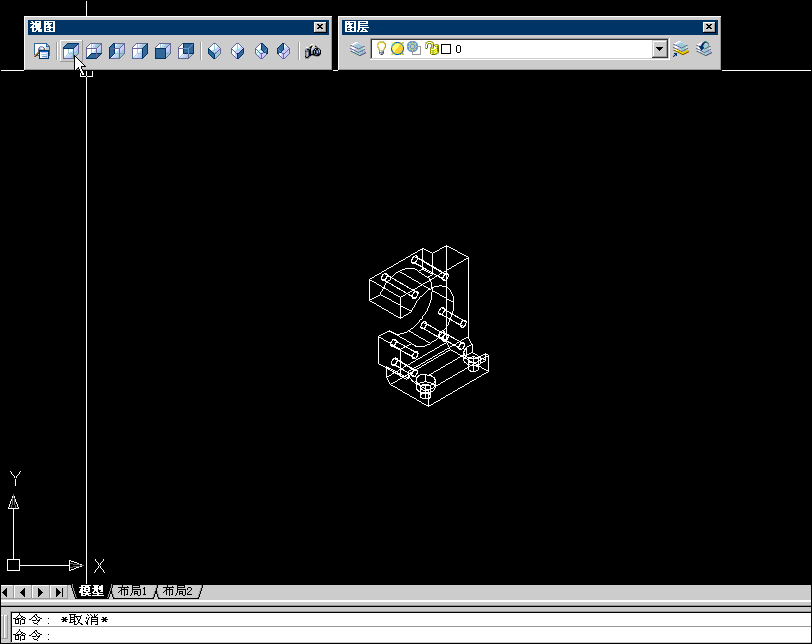812x644 pixels.
Task: Select layer name 0 in layer box
Action: click(x=458, y=49)
